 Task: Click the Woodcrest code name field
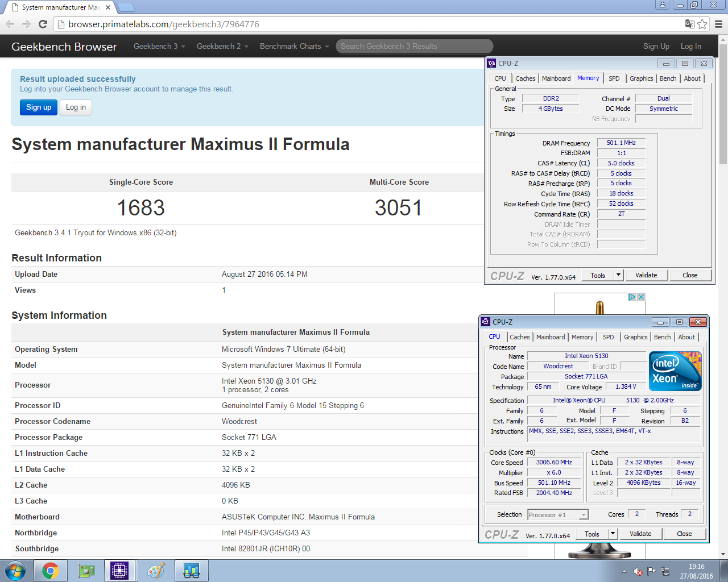[x=558, y=366]
